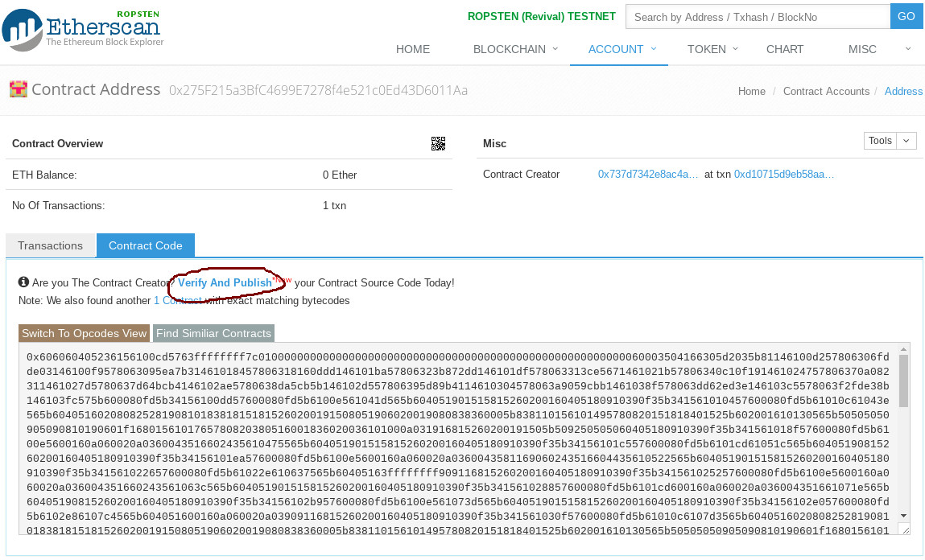The height and width of the screenshot is (560, 925).
Task: Open the 1 Contract matching bytecodes link
Action: [x=178, y=301]
